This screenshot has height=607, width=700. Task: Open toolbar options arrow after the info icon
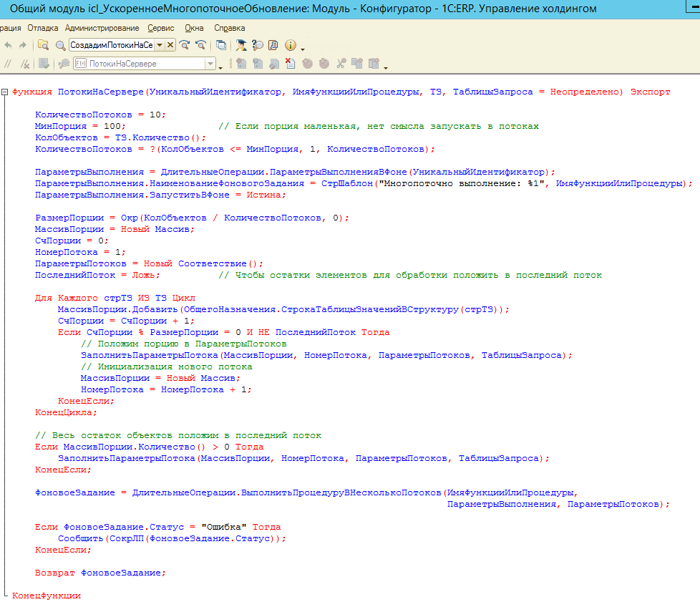(x=303, y=49)
